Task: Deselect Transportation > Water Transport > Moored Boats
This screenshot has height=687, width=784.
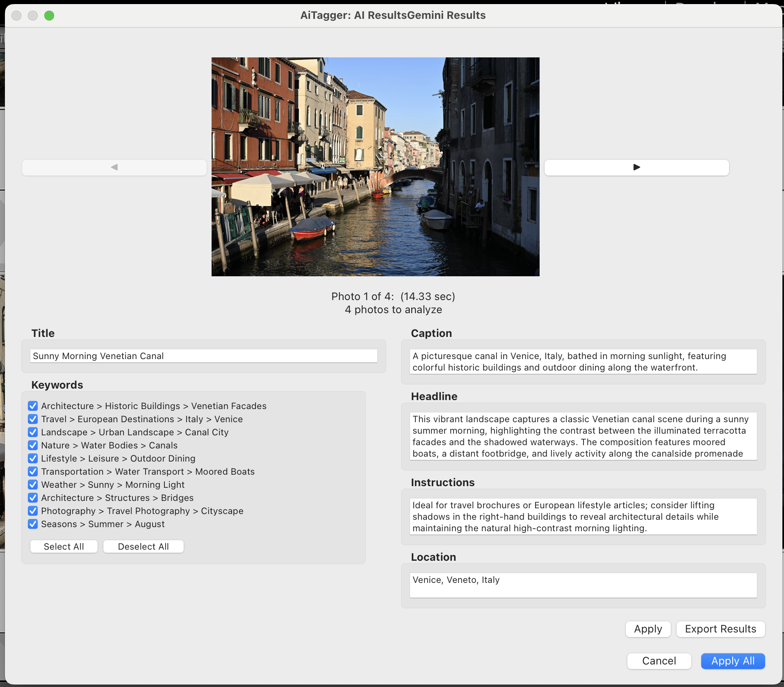Action: [33, 471]
